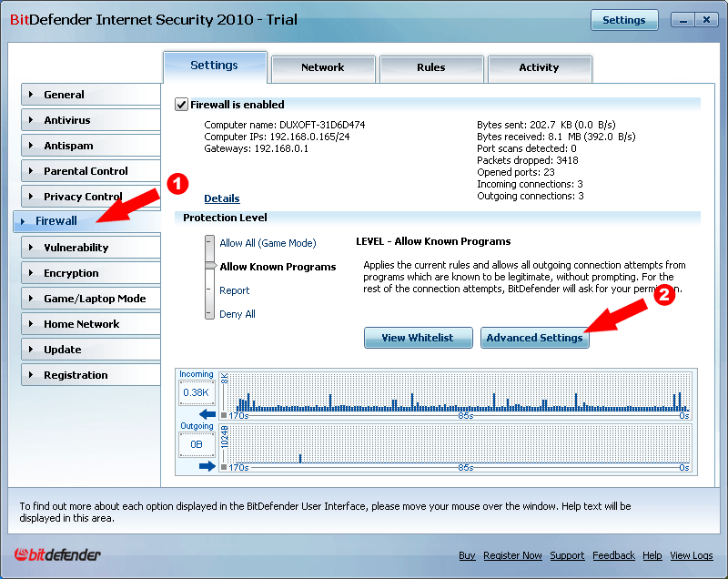Image resolution: width=728 pixels, height=579 pixels.
Task: Click the outgoing rate value 0B
Action: tap(197, 444)
